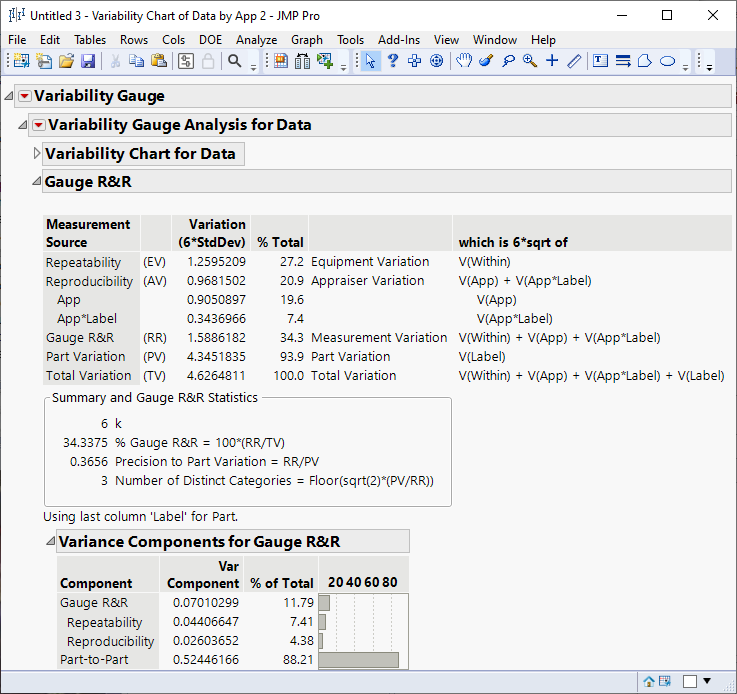Toggle the status bar checkbox square
Screen dimensions: 737x694
690,681
